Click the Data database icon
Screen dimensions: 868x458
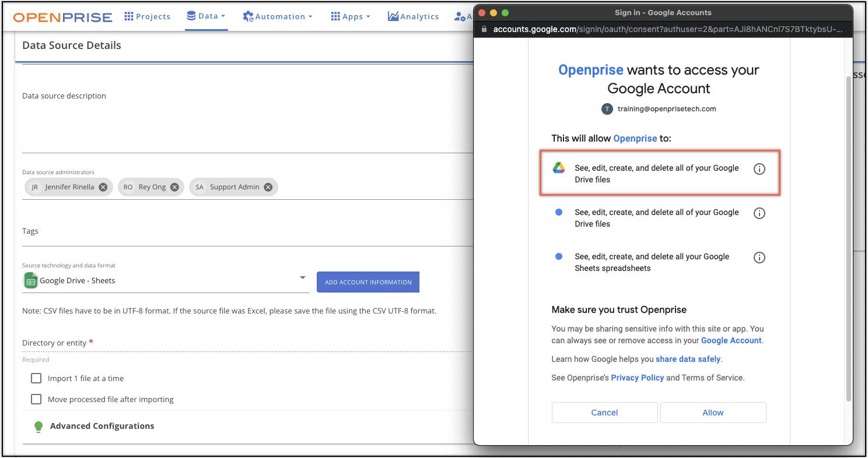(191, 16)
